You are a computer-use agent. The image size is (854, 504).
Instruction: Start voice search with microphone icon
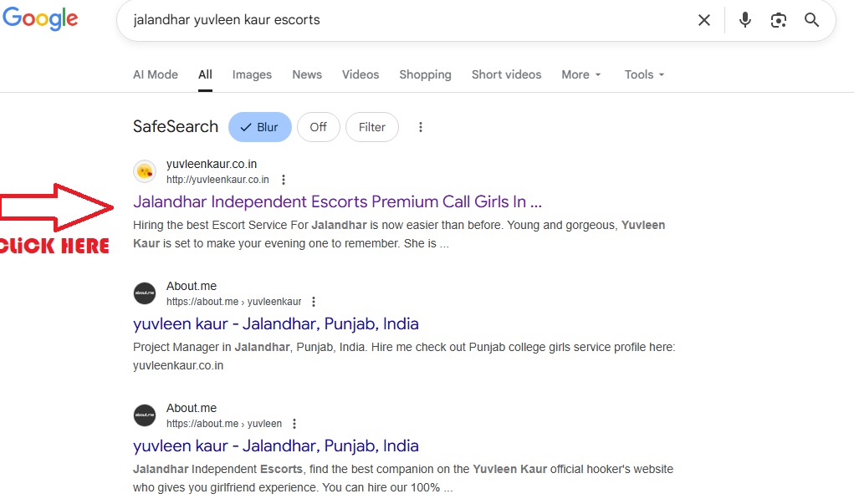(x=744, y=20)
